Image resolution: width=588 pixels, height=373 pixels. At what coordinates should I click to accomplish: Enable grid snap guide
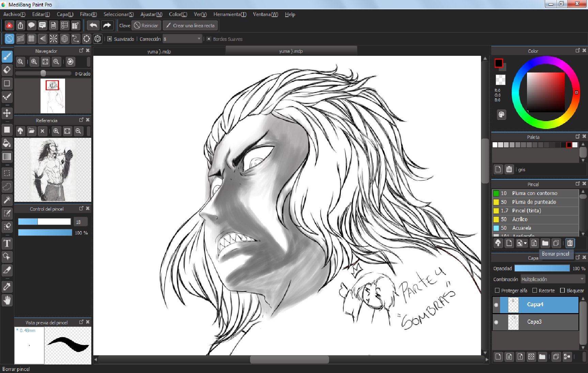[x=31, y=39]
